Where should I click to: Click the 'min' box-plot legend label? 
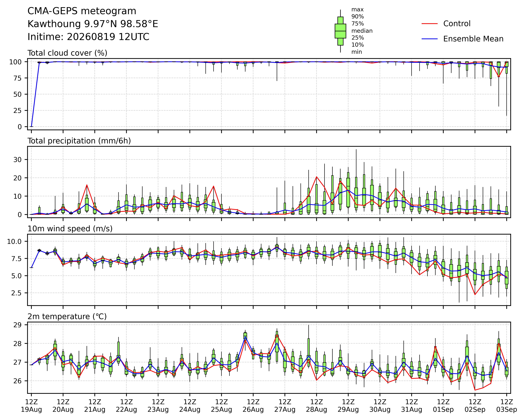pos(357,52)
